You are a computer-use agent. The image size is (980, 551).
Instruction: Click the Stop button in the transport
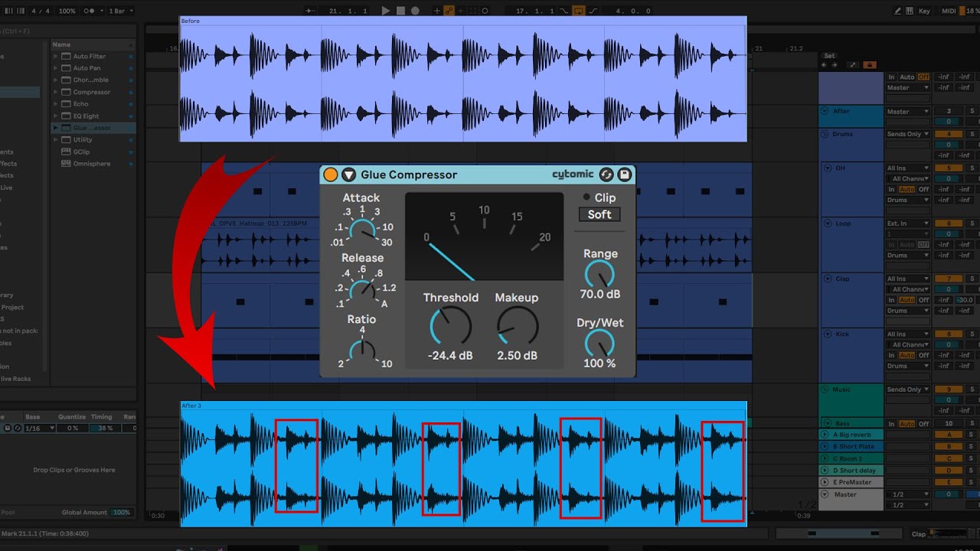[400, 11]
